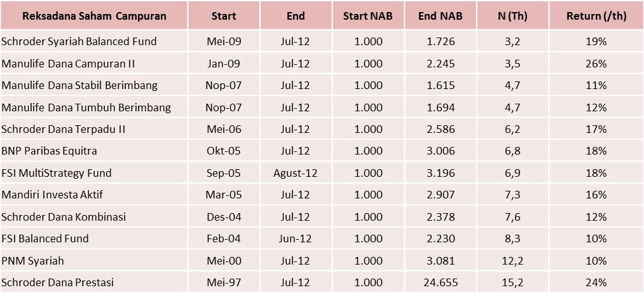Click the BNP Paribas Equitra cell
644x297 pixels.
(49, 151)
